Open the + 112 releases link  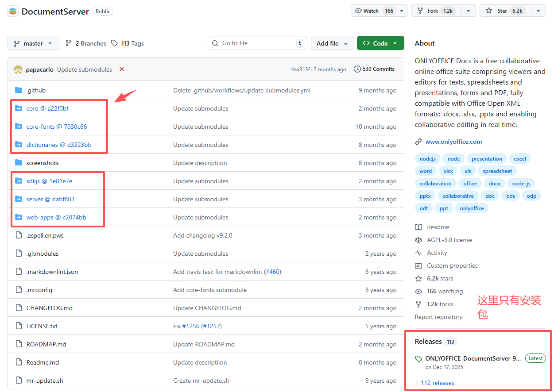tap(434, 383)
